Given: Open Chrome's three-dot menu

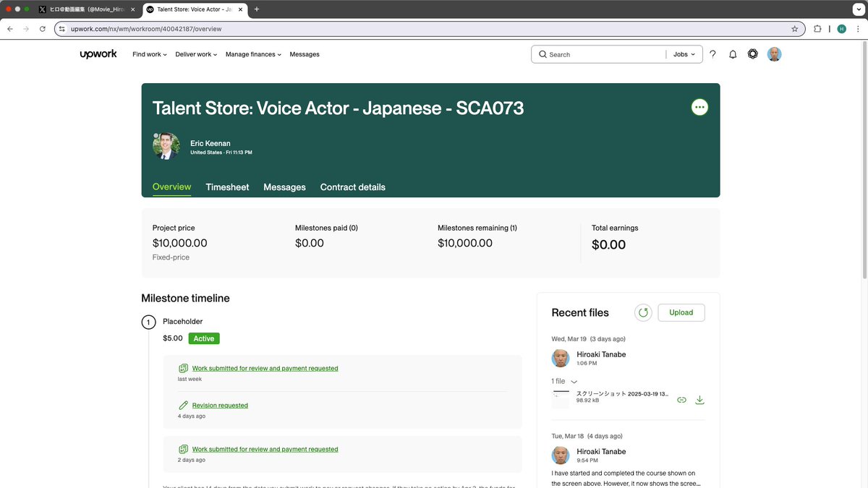Looking at the screenshot, I should (x=858, y=29).
